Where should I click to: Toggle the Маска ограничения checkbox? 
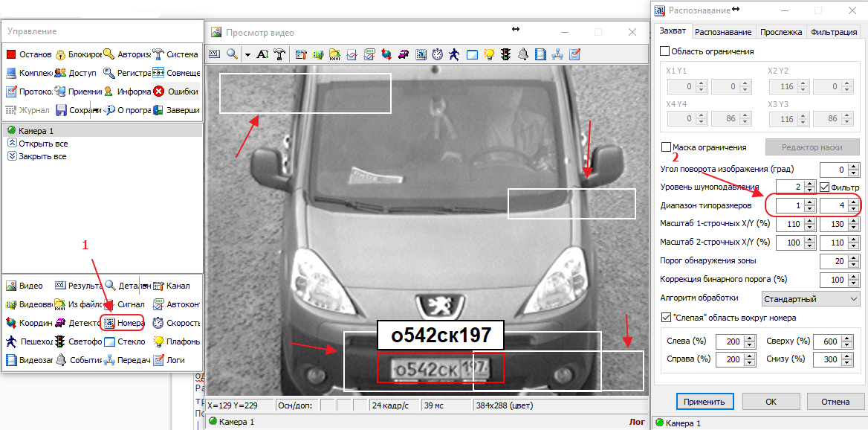point(665,147)
